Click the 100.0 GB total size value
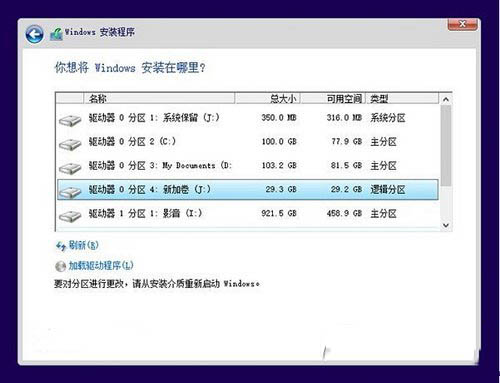The width and height of the screenshot is (500, 383). coord(279,142)
